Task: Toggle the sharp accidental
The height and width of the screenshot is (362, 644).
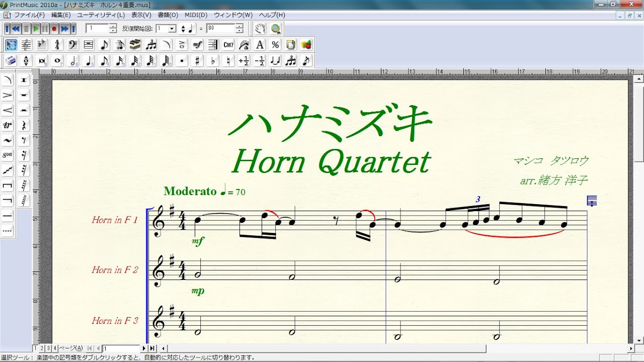Action: (198, 61)
